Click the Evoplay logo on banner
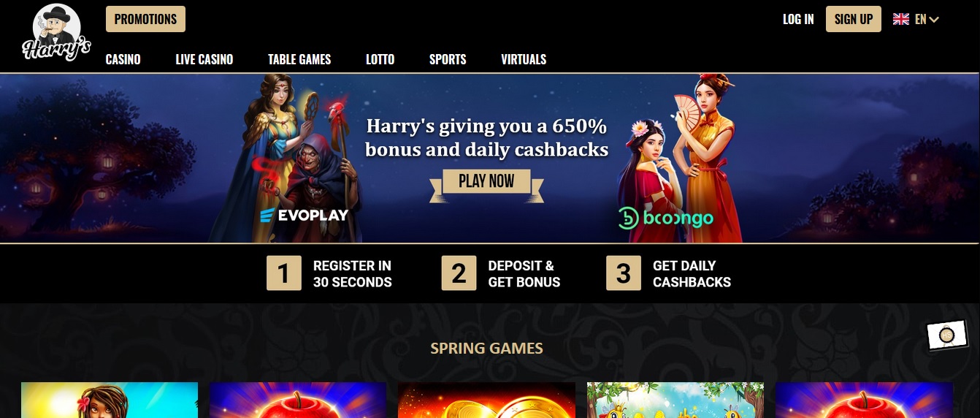The height and width of the screenshot is (418, 980). point(305,215)
